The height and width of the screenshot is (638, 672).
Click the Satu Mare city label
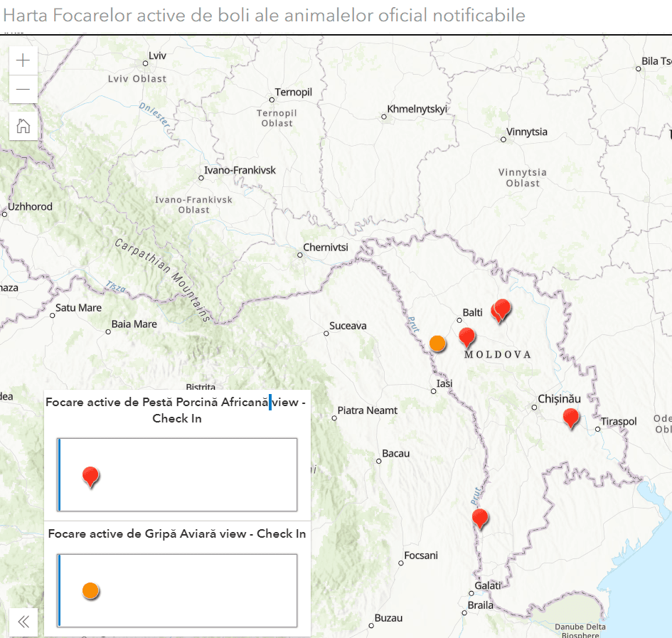pos(78,308)
